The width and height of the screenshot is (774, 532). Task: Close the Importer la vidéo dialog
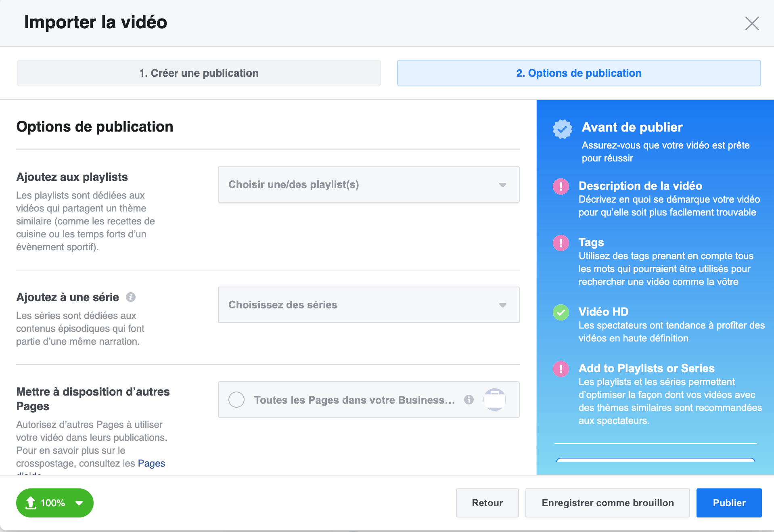click(x=752, y=23)
